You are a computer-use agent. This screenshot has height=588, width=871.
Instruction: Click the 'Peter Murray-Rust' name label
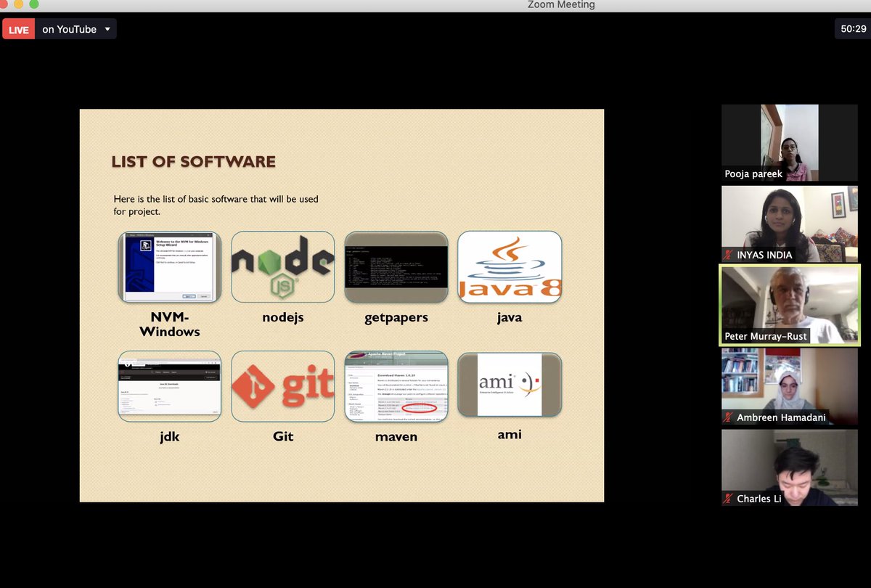click(766, 336)
